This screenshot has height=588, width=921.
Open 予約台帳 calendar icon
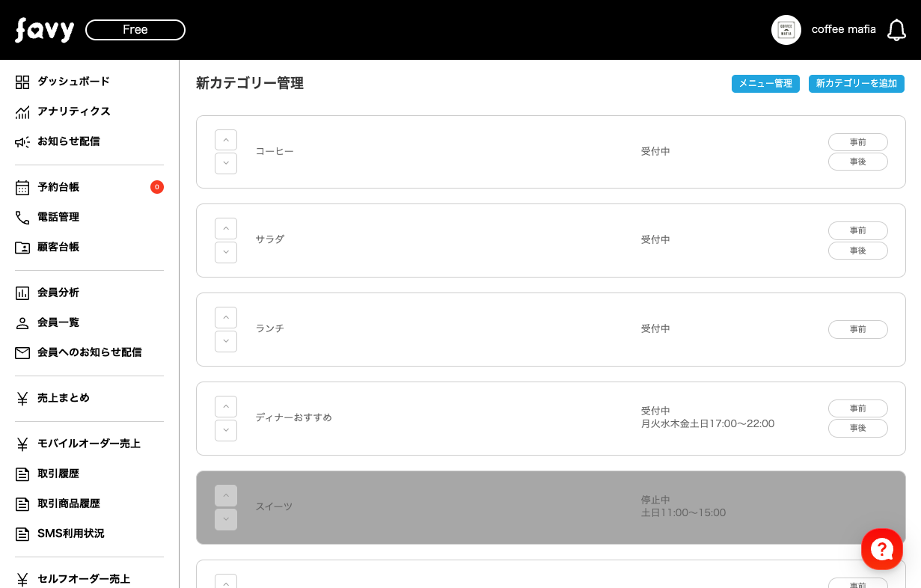coord(22,187)
